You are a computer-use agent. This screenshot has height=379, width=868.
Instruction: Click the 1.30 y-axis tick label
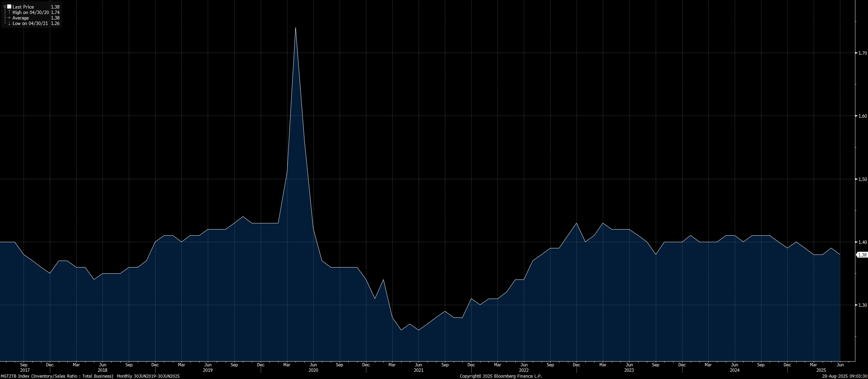click(863, 305)
